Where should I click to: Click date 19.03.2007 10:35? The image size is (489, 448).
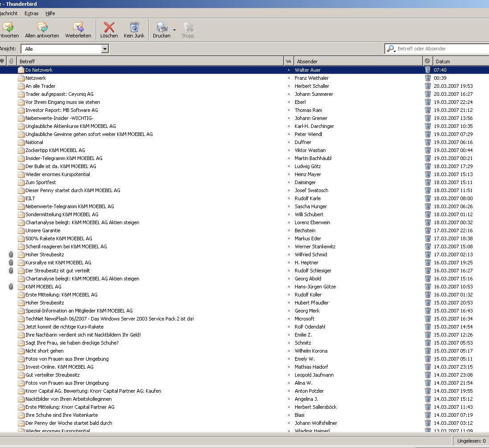tap(453, 126)
